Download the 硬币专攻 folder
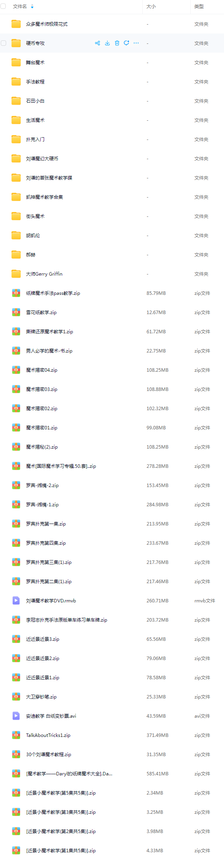Screen dimensions: 224x868 (x=107, y=43)
